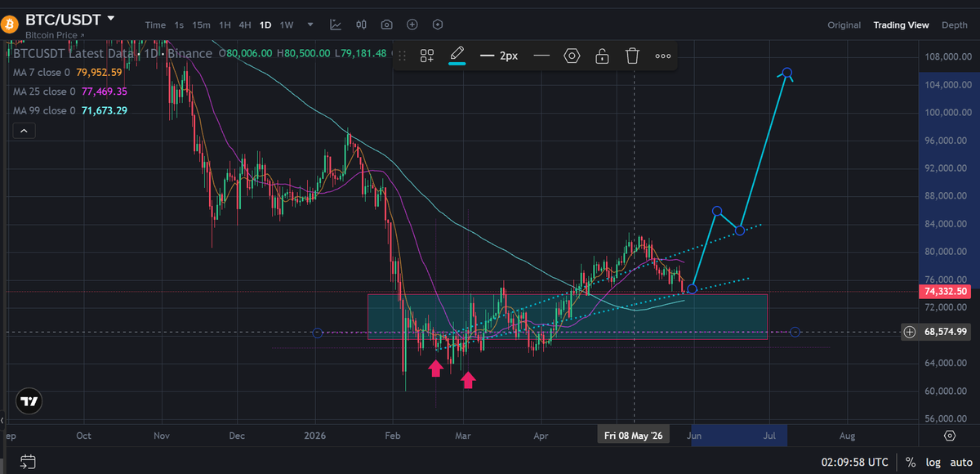The width and height of the screenshot is (980, 474).
Task: Select the Time interval option
Action: coord(155,25)
